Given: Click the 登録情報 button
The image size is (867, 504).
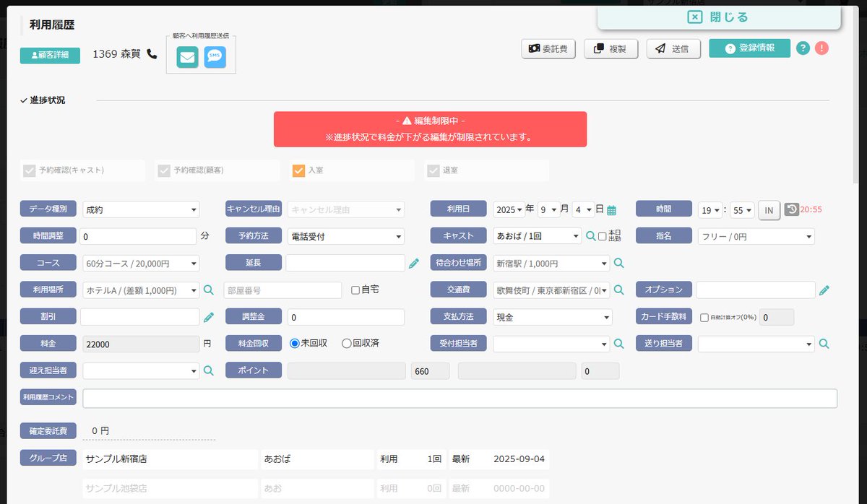Looking at the screenshot, I should pos(749,48).
